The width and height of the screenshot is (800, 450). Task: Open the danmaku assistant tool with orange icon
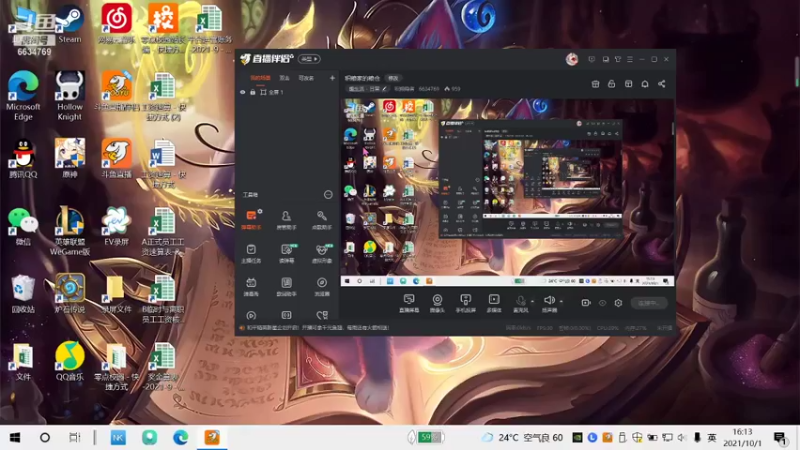tap(251, 219)
